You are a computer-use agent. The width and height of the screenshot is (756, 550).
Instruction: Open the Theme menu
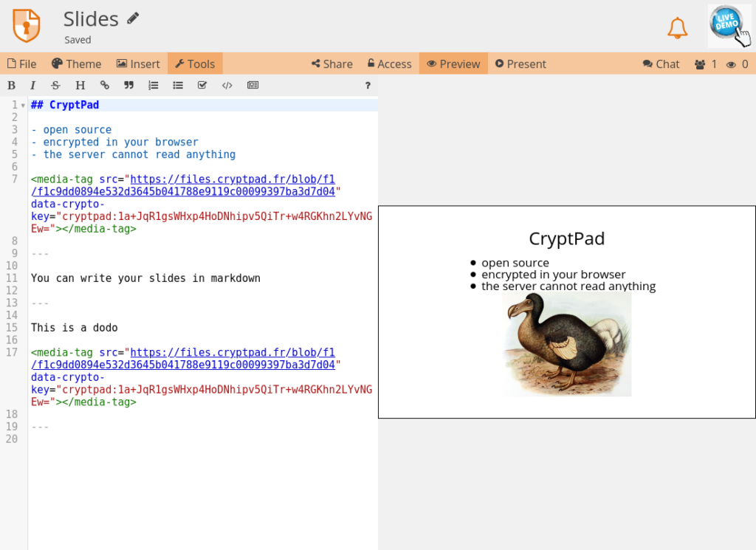pos(77,63)
